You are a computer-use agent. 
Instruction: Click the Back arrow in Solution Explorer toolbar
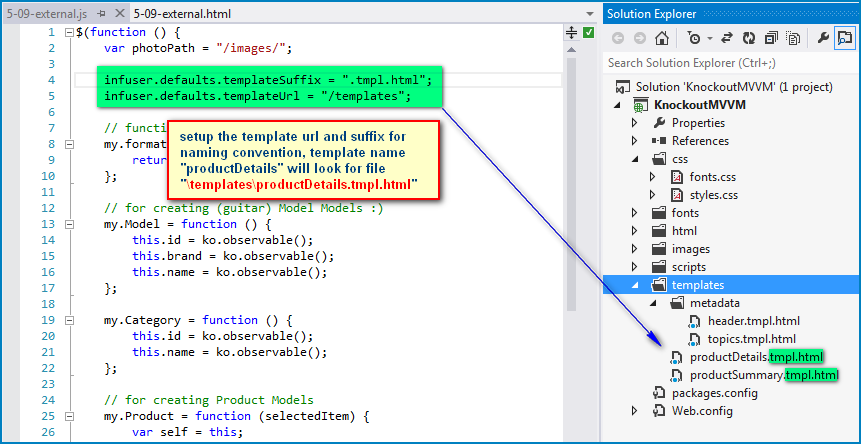pos(617,38)
